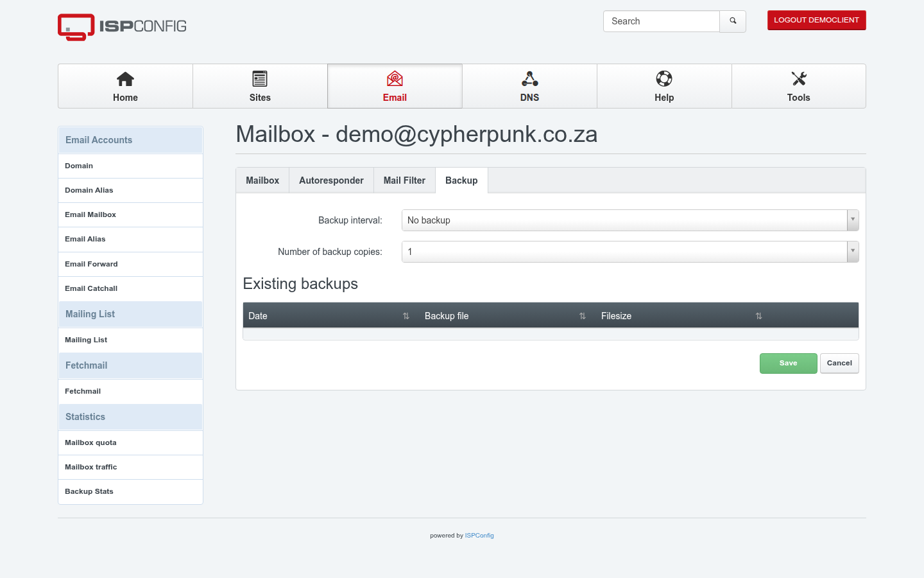Open the DNS module
The width and height of the screenshot is (924, 578).
(x=529, y=86)
